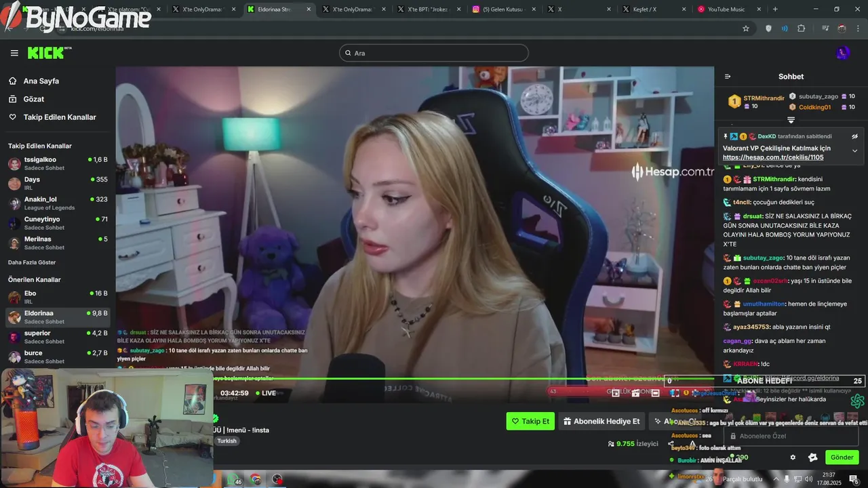Switch to the Gelen Kutusu Instagram tab

pyautogui.click(x=503, y=9)
